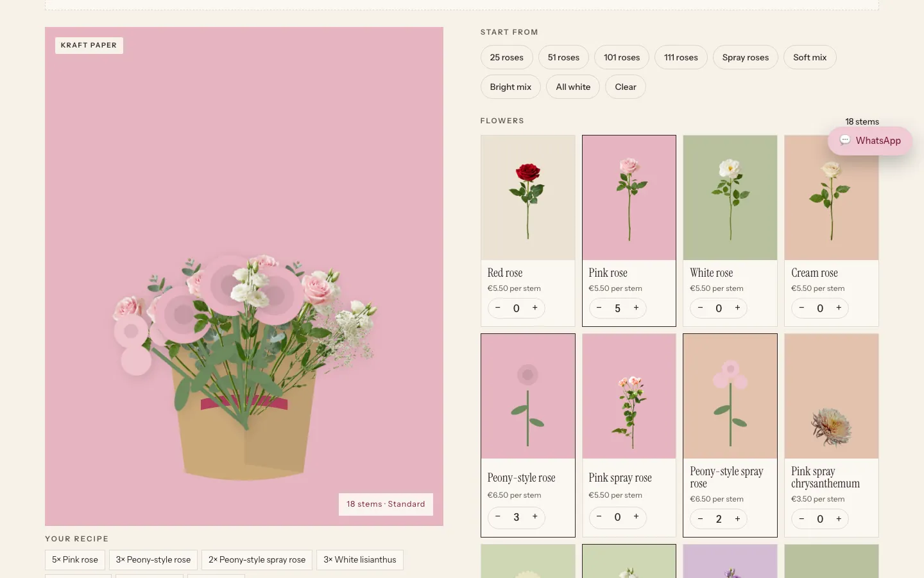Choose the Soft mix preset

point(810,57)
